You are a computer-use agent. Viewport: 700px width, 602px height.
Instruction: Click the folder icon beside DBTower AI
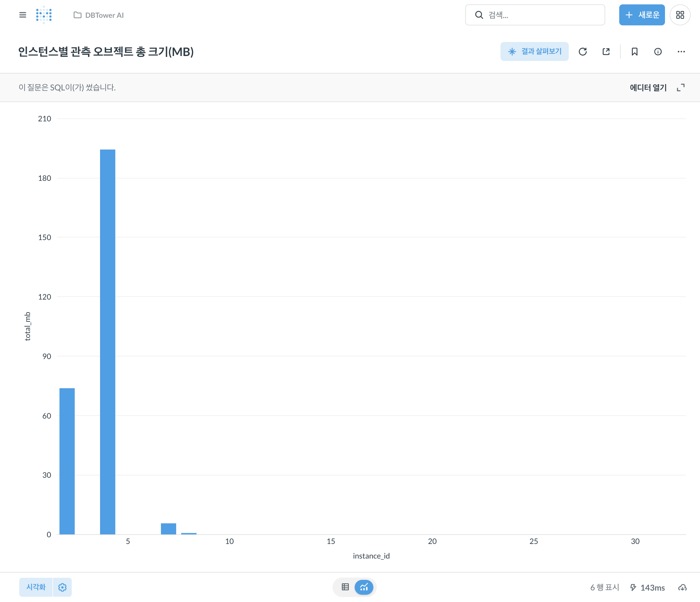click(x=77, y=15)
